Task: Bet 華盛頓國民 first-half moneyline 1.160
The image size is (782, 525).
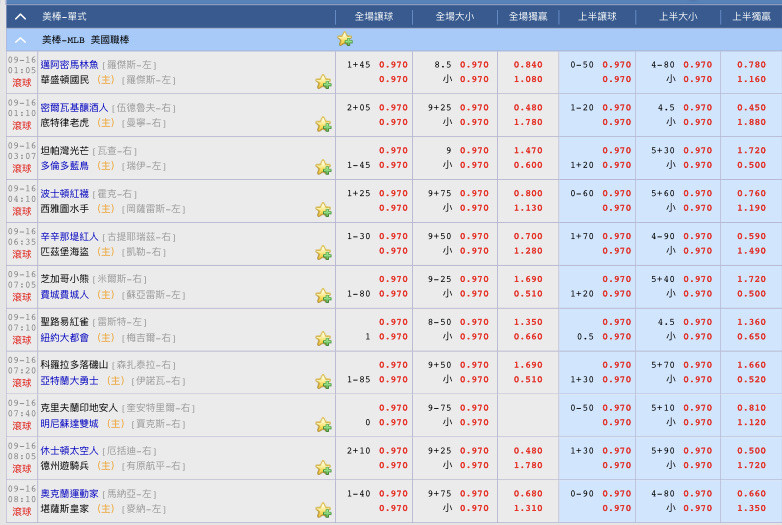Action: click(x=751, y=79)
